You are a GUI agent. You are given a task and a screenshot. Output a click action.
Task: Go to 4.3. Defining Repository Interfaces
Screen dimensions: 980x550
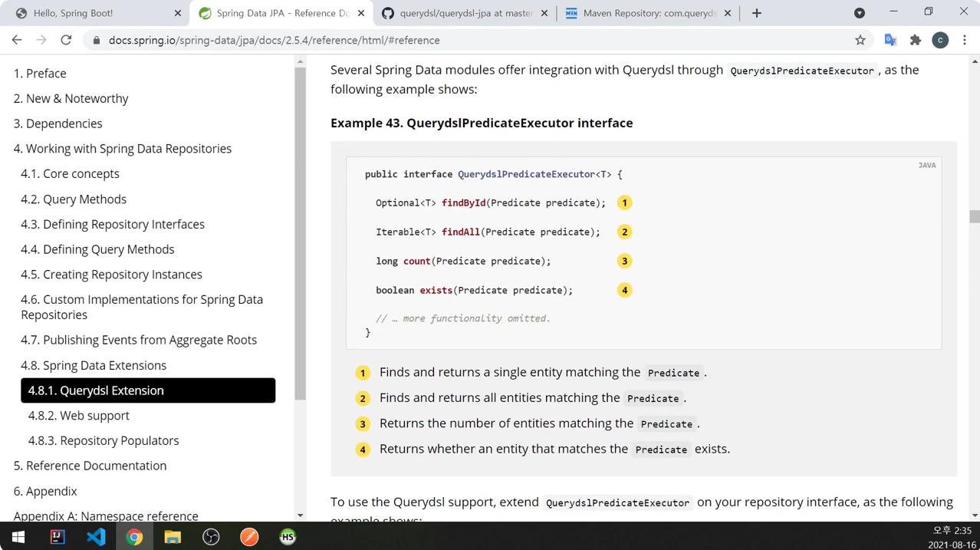click(x=113, y=225)
